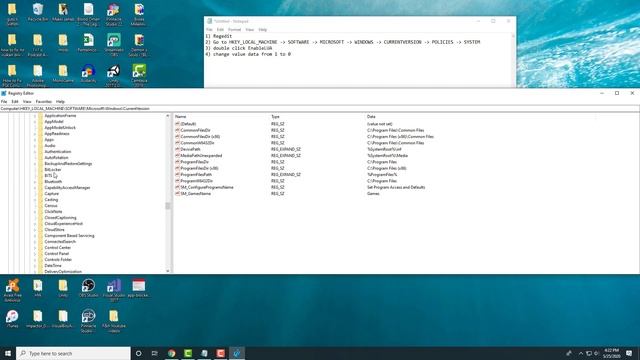Open the Edit menu in Registry Editor
Viewport: 640px width, 360px height.
click(x=15, y=101)
